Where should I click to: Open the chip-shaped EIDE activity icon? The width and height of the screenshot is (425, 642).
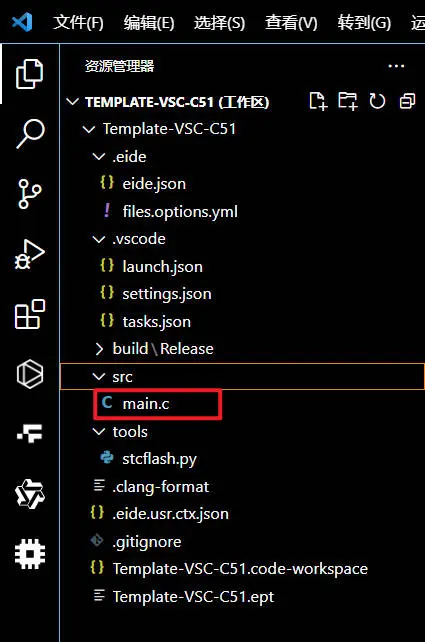tap(29, 554)
